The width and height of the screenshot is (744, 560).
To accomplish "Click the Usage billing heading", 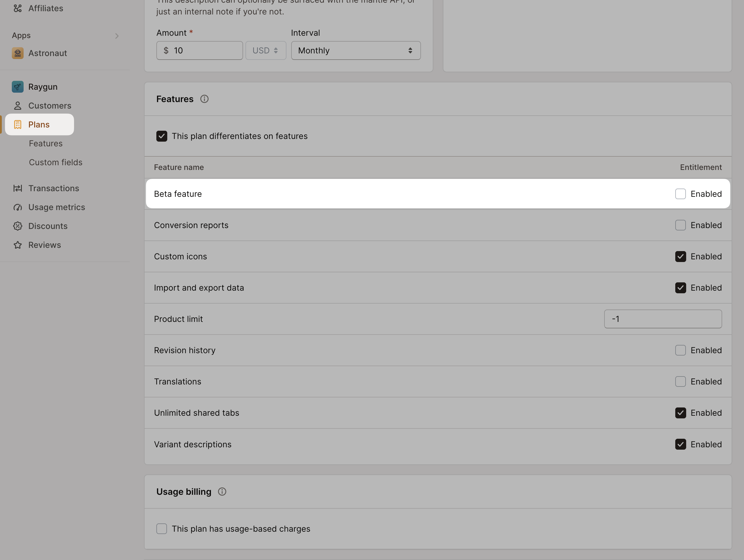I will tap(184, 492).
